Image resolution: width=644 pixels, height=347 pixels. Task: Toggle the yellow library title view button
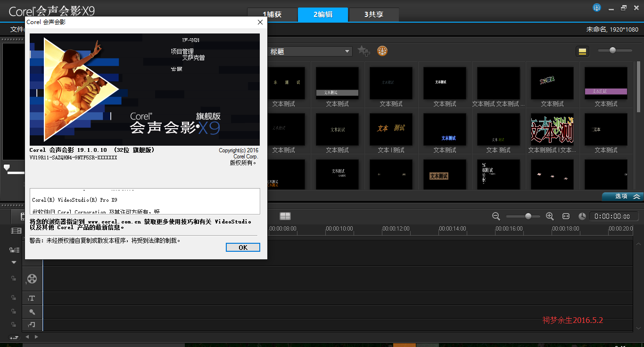tap(582, 51)
